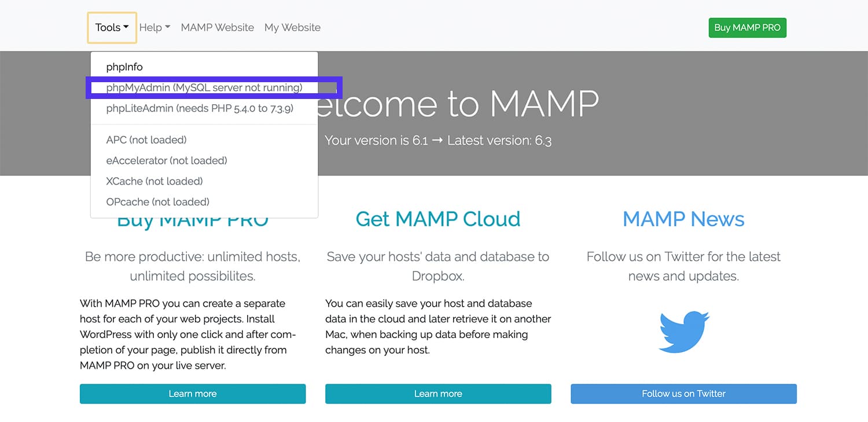Click Learn more under Get MAMP Cloud
This screenshot has width=868, height=422.
pyautogui.click(x=438, y=394)
